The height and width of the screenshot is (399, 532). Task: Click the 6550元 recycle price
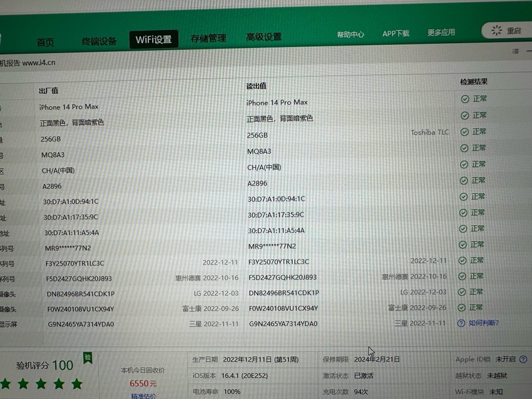143,383
